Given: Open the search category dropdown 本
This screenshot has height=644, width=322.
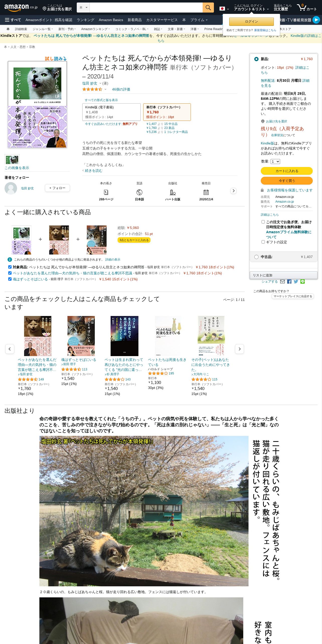Looking at the screenshot, I should [83, 8].
